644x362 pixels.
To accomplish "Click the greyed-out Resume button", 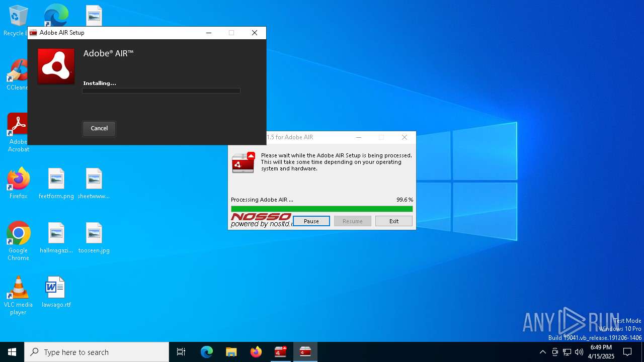I will pyautogui.click(x=353, y=221).
